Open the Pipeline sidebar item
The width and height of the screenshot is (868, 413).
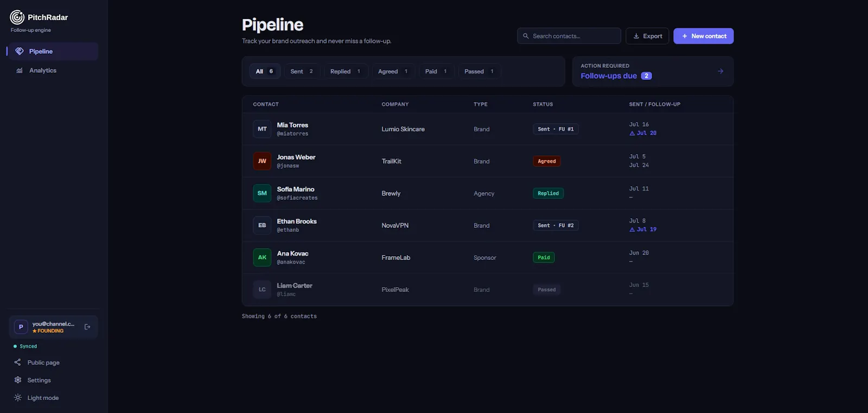(53, 51)
